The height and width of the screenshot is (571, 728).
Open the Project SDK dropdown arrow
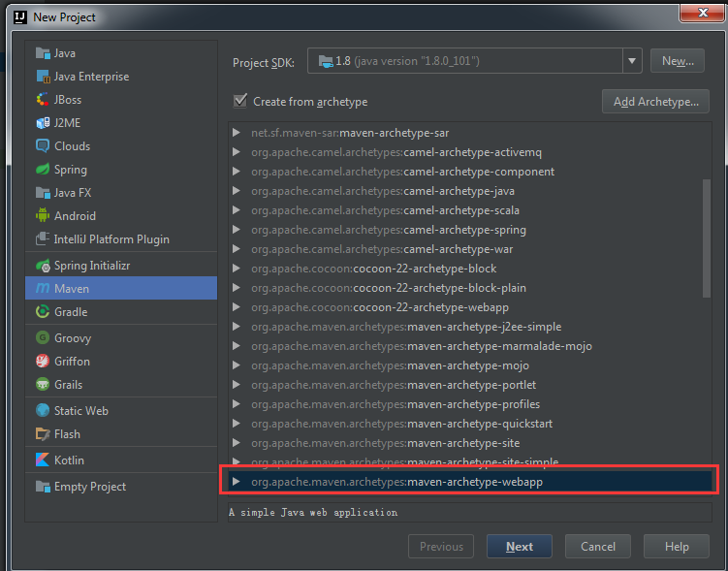(632, 61)
